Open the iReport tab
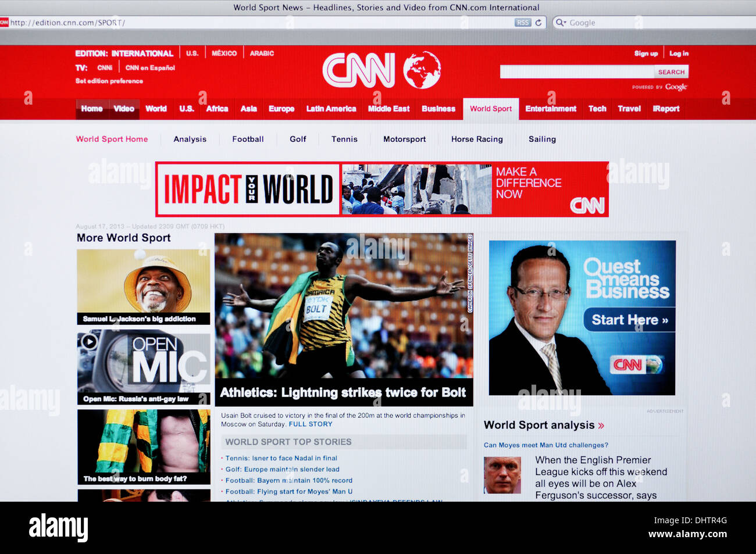The height and width of the screenshot is (554, 756). pyautogui.click(x=666, y=109)
